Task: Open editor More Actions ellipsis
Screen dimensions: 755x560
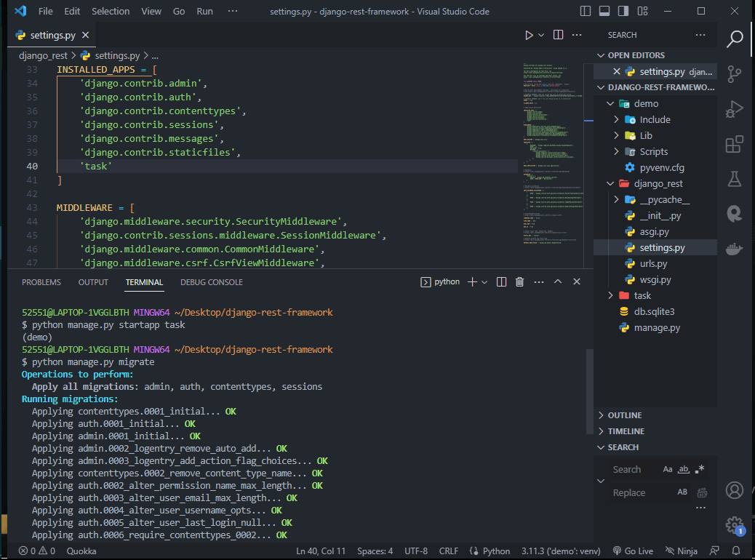Action: click(577, 35)
